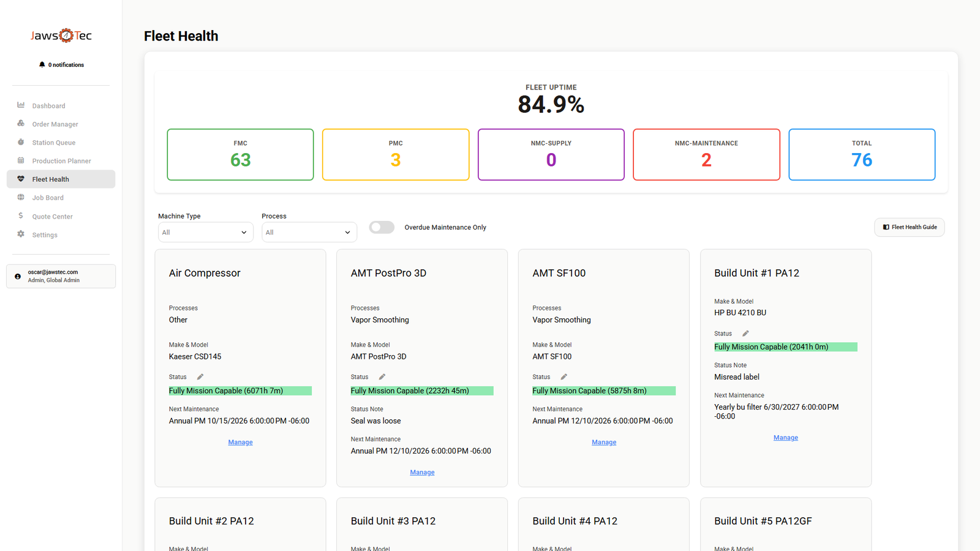The height and width of the screenshot is (551, 980).
Task: Click the notifications bell icon
Action: [x=42, y=64]
